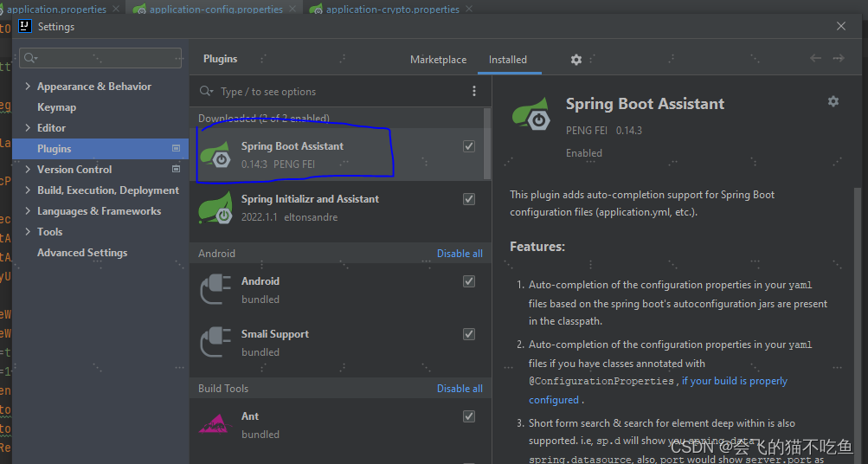Select Keymap in settings tree
Image resolution: width=868 pixels, height=464 pixels.
pos(56,106)
